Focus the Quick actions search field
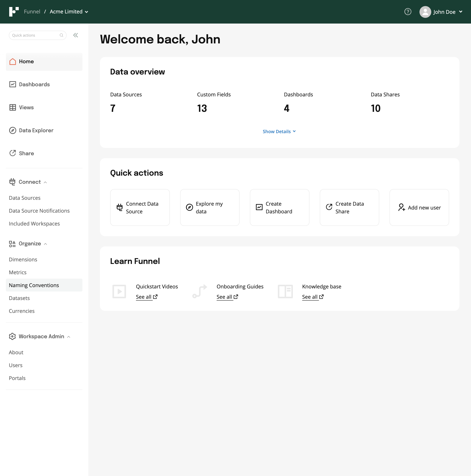471x476 pixels. pyautogui.click(x=35, y=35)
